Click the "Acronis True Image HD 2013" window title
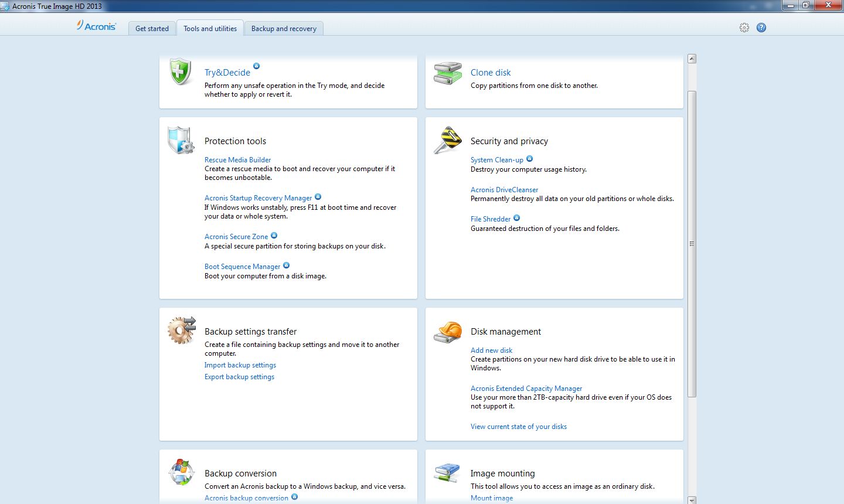Screen dimensions: 844x504 click(x=57, y=6)
